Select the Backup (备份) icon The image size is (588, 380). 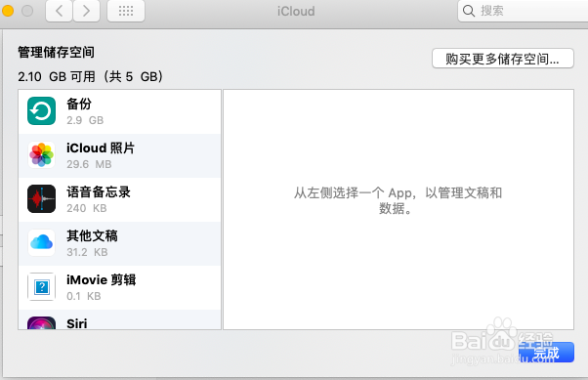point(41,111)
